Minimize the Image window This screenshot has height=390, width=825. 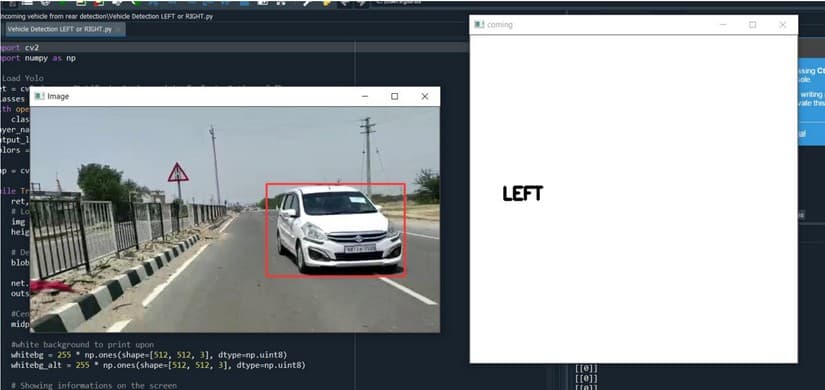click(365, 96)
